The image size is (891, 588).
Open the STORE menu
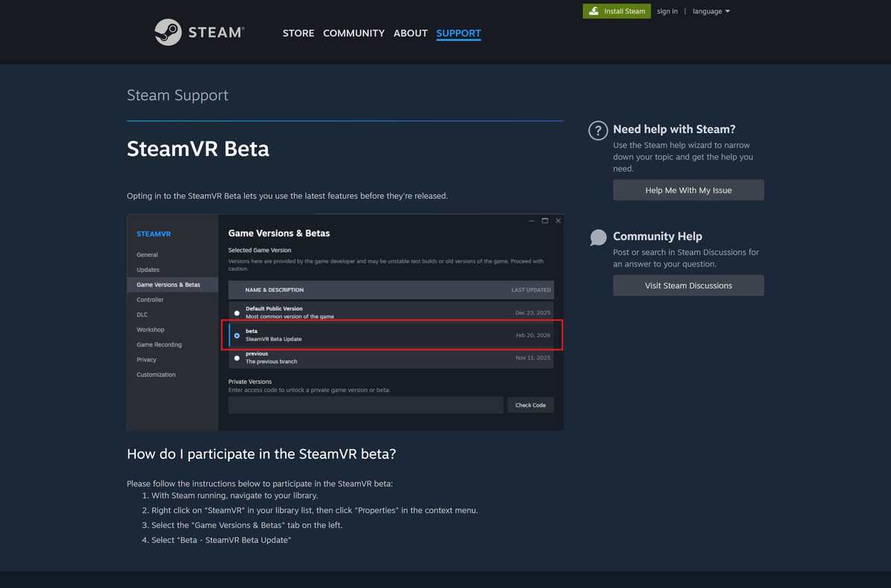coord(298,33)
